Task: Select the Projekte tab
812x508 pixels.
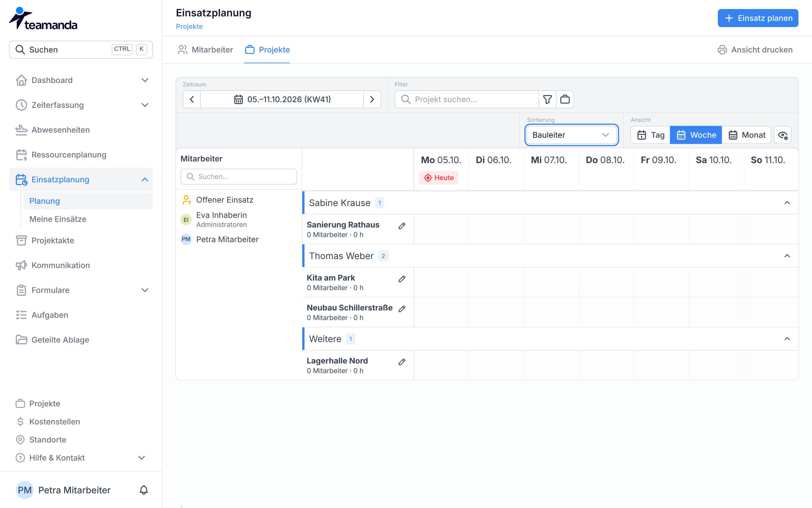Action: [x=267, y=50]
